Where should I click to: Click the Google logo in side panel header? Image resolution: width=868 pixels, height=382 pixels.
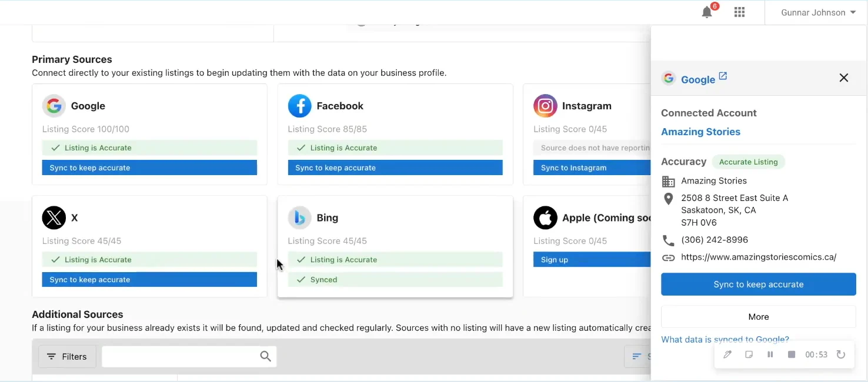tap(669, 78)
